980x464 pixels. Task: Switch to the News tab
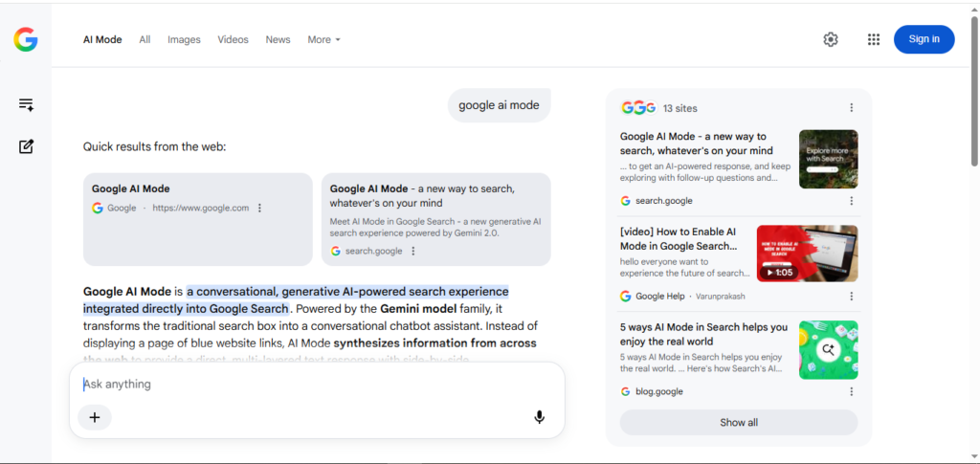(x=278, y=39)
